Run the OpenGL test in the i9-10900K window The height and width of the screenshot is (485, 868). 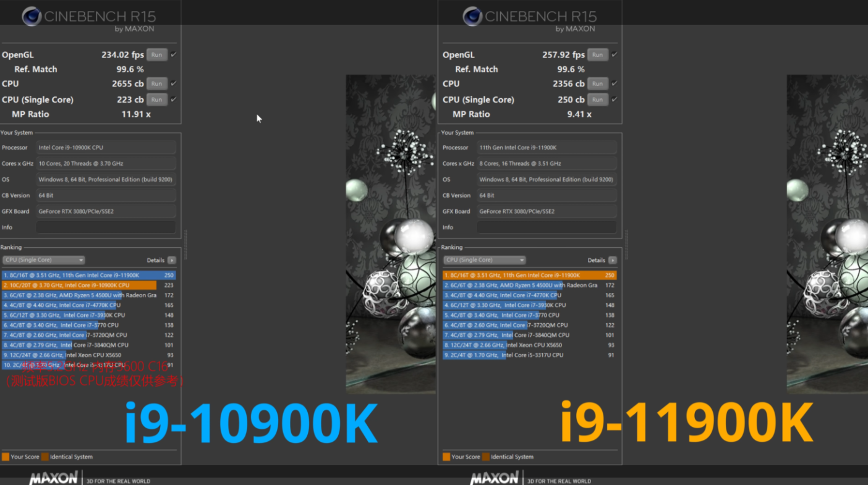157,55
